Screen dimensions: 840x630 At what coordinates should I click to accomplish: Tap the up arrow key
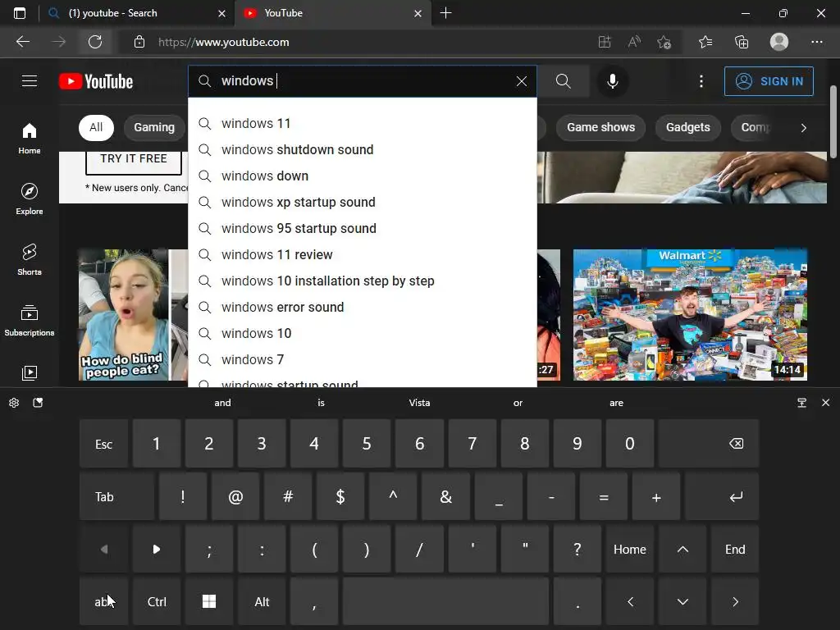click(682, 549)
